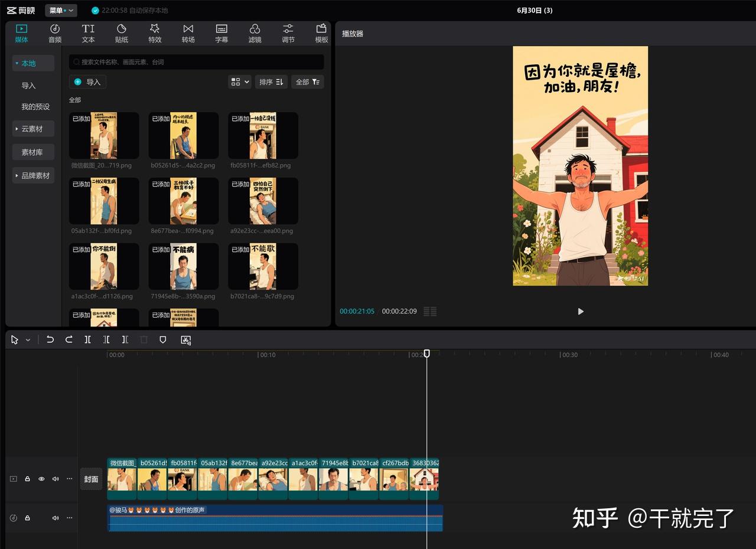This screenshot has height=549, width=756.
Task: Select thumbnail a92e23cc-...eea00.png
Action: click(x=263, y=201)
